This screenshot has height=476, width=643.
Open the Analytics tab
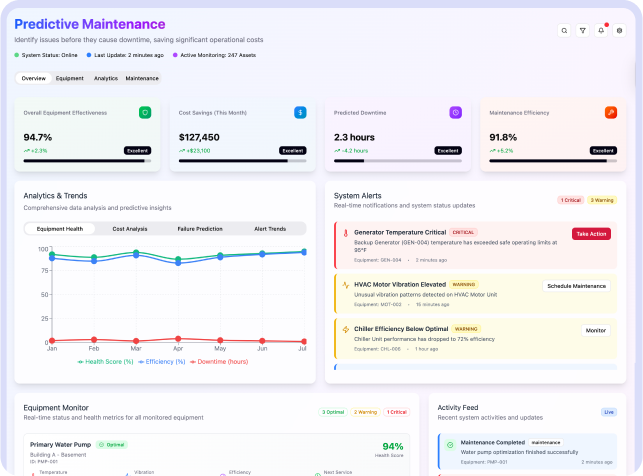[x=105, y=78]
